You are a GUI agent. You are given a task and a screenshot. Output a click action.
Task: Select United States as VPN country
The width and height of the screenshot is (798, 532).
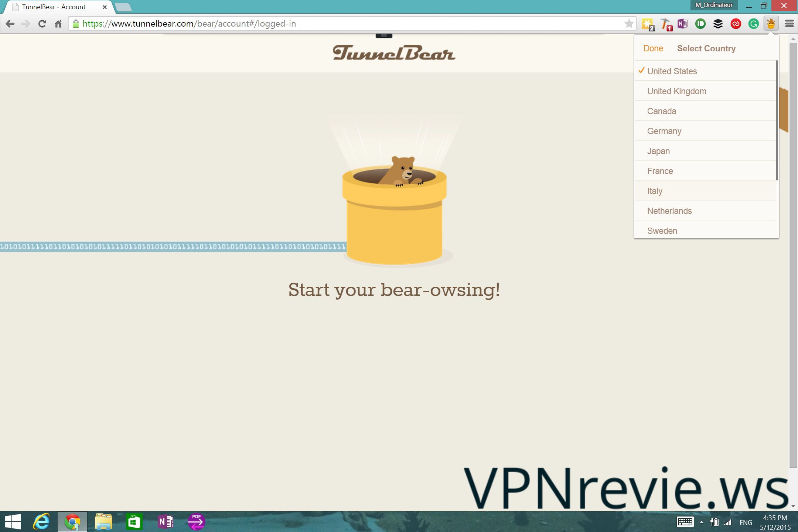(x=672, y=71)
